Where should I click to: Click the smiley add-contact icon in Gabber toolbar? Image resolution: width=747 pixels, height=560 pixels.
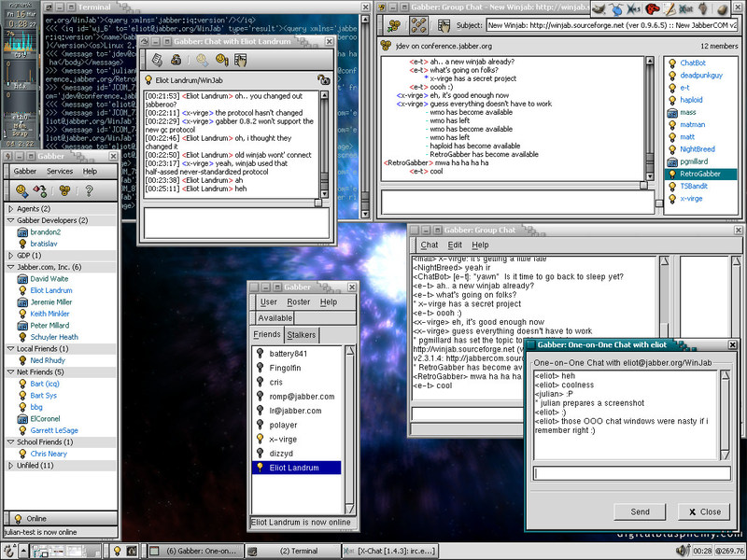click(x=21, y=191)
